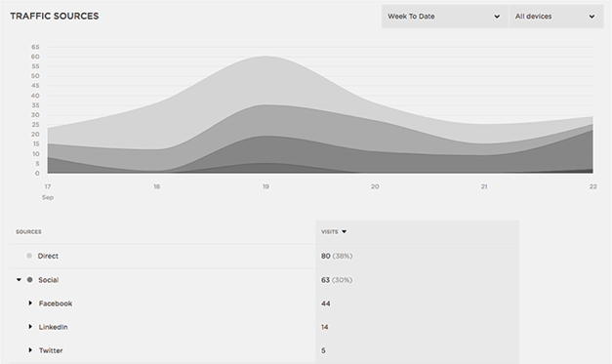Select the Twitter row label
The height and width of the screenshot is (364, 612).
(51, 350)
